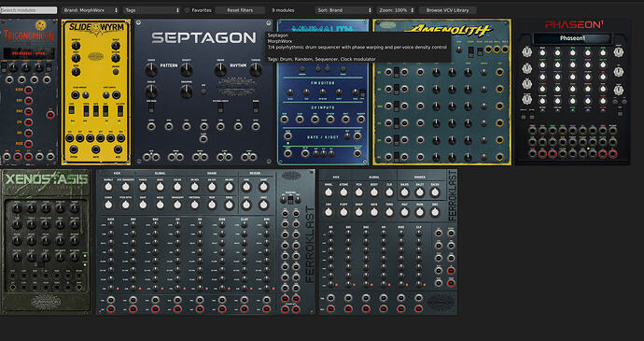Click the SlideWyrm GATE output jack
Screen dimensions: 644x341
click(x=96, y=149)
